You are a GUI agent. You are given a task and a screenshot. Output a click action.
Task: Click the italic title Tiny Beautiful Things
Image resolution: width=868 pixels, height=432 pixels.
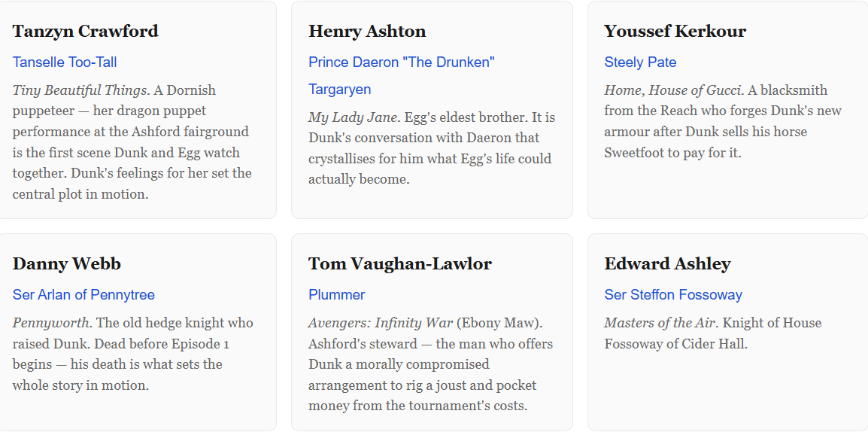[80, 90]
